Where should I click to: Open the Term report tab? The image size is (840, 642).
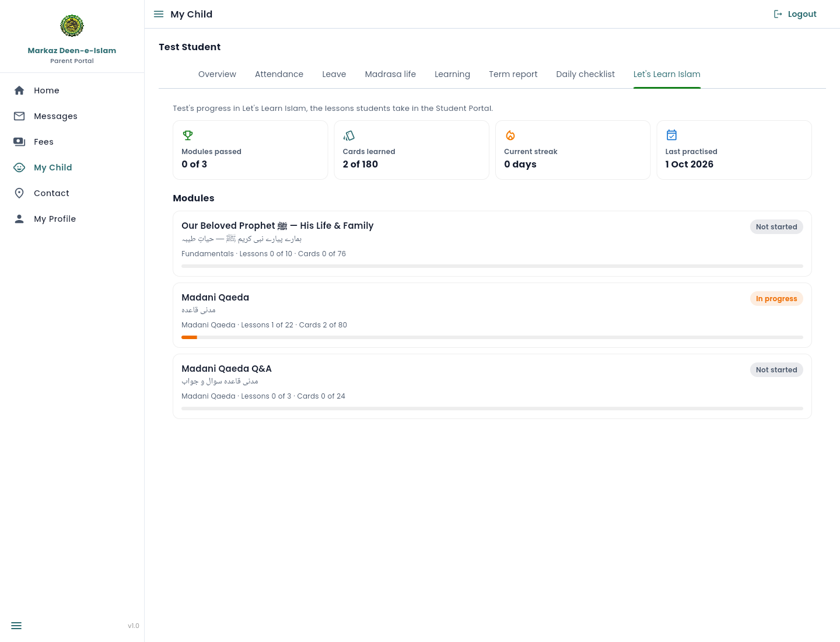[513, 74]
